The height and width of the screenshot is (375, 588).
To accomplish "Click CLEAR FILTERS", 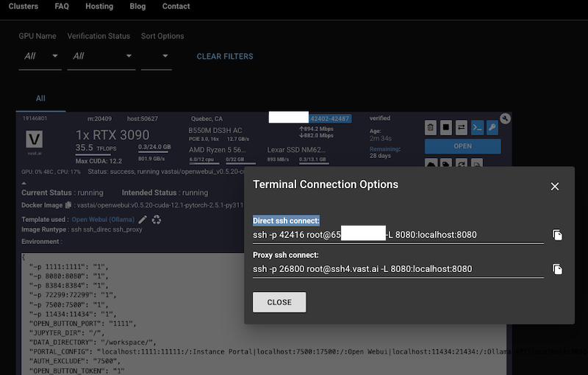I will [x=225, y=56].
